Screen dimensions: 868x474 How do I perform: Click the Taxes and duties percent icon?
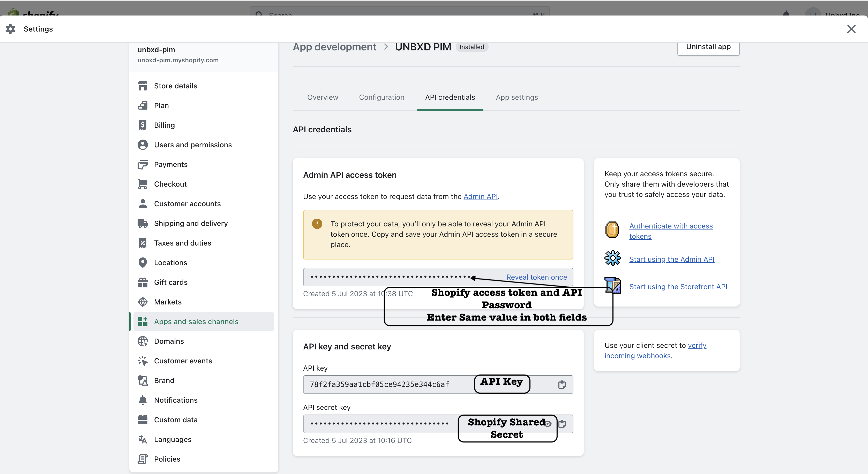point(143,243)
